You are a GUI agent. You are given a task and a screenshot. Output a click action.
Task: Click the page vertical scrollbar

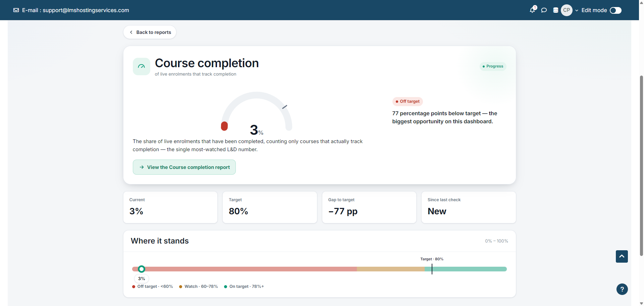point(641,165)
